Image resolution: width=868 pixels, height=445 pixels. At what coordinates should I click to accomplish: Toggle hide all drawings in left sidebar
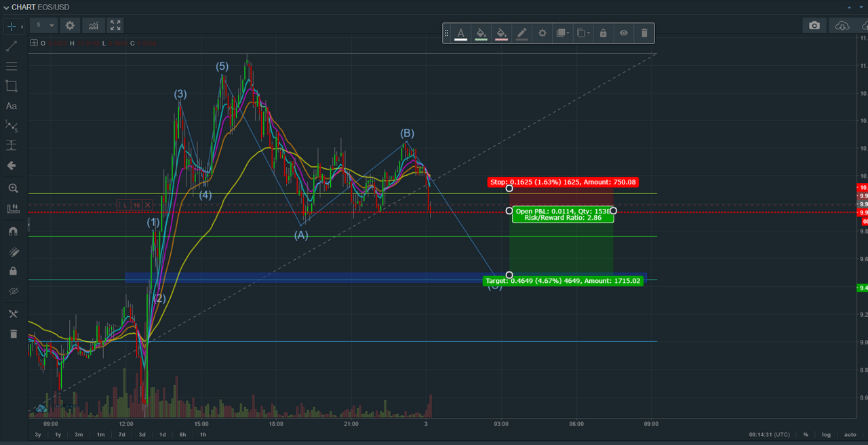[x=12, y=291]
